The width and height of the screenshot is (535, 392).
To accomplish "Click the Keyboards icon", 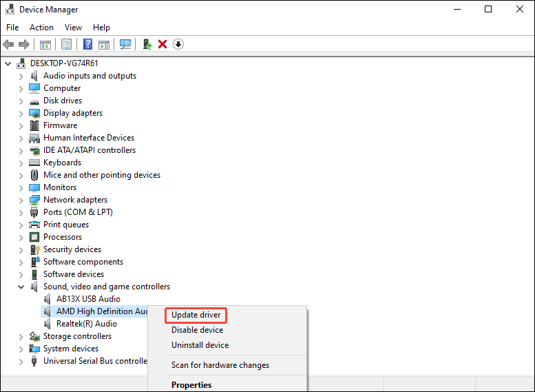I will (34, 163).
